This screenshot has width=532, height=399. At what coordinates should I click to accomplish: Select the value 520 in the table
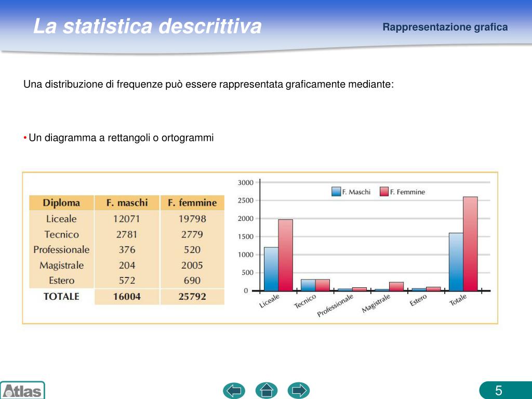coord(192,250)
